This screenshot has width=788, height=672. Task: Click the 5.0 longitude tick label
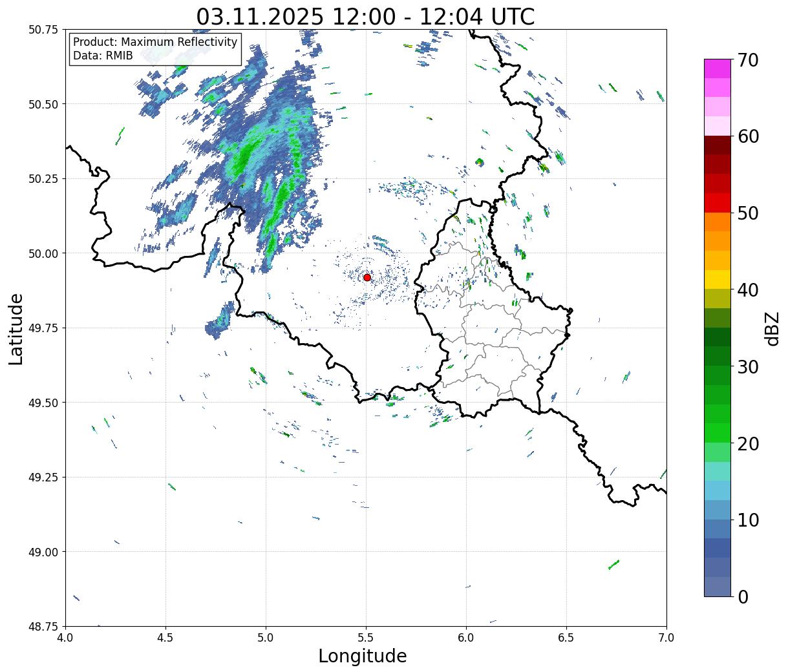pos(266,638)
